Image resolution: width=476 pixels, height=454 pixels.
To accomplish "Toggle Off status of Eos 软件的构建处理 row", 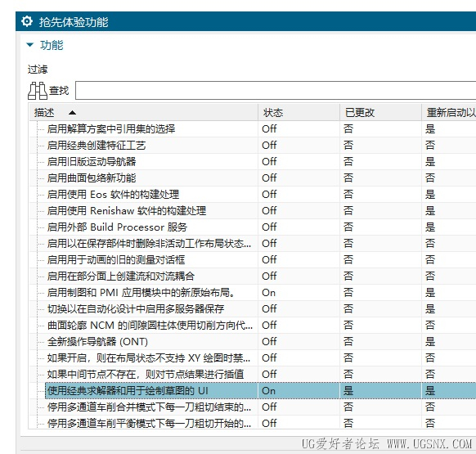I will point(269,195).
